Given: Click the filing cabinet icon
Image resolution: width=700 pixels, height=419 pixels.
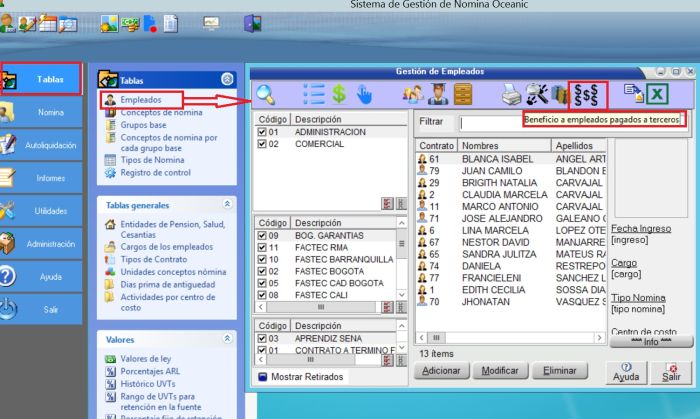Looking at the screenshot, I should tap(463, 95).
